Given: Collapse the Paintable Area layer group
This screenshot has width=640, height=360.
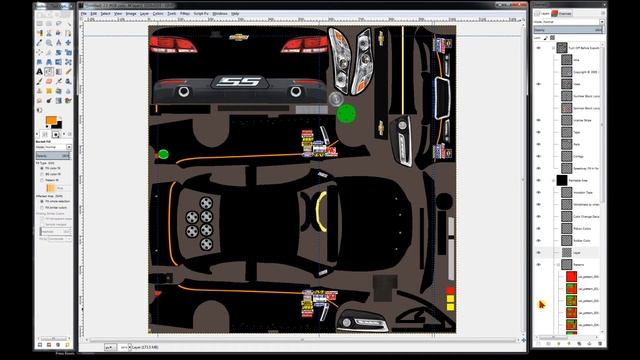Looking at the screenshot, I should [553, 180].
